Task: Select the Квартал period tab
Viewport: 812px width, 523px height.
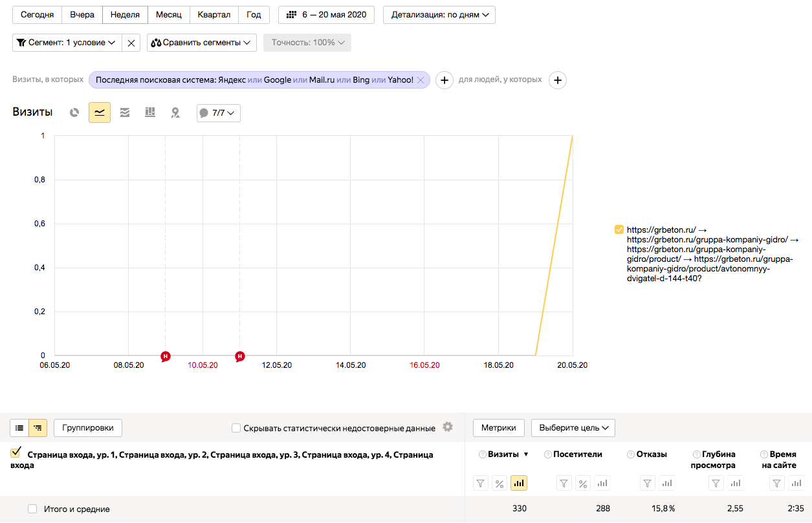Action: (x=214, y=15)
